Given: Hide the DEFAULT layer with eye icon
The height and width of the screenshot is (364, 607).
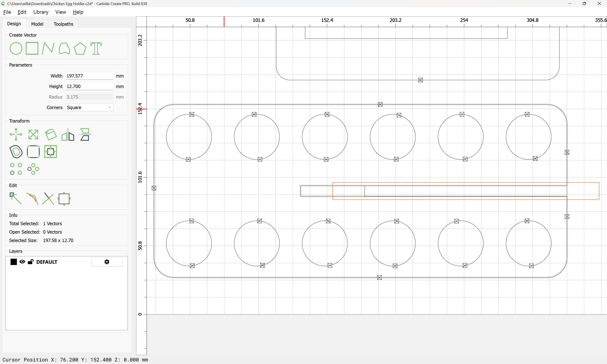Looking at the screenshot, I should (22, 262).
